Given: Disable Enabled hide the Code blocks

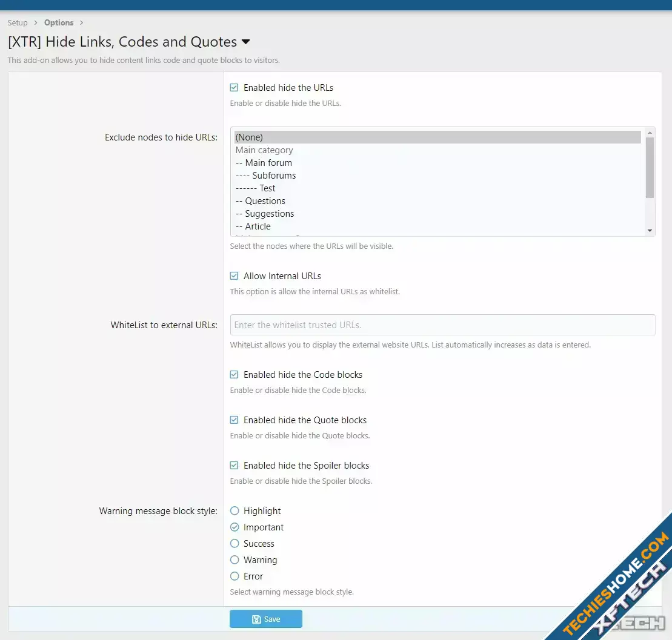Looking at the screenshot, I should (235, 375).
